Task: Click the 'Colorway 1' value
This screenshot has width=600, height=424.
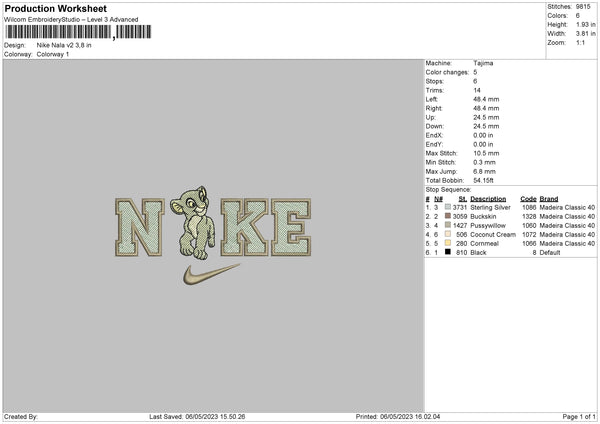Action: pos(53,54)
